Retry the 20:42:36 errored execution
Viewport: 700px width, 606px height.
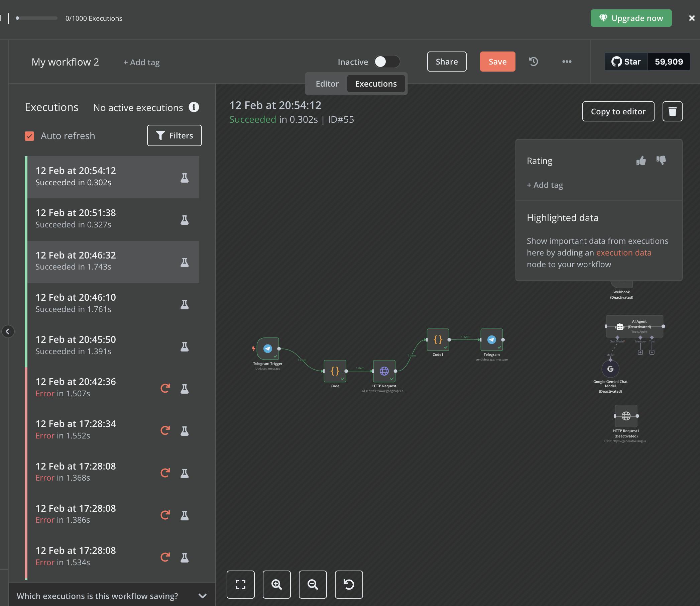click(x=165, y=388)
